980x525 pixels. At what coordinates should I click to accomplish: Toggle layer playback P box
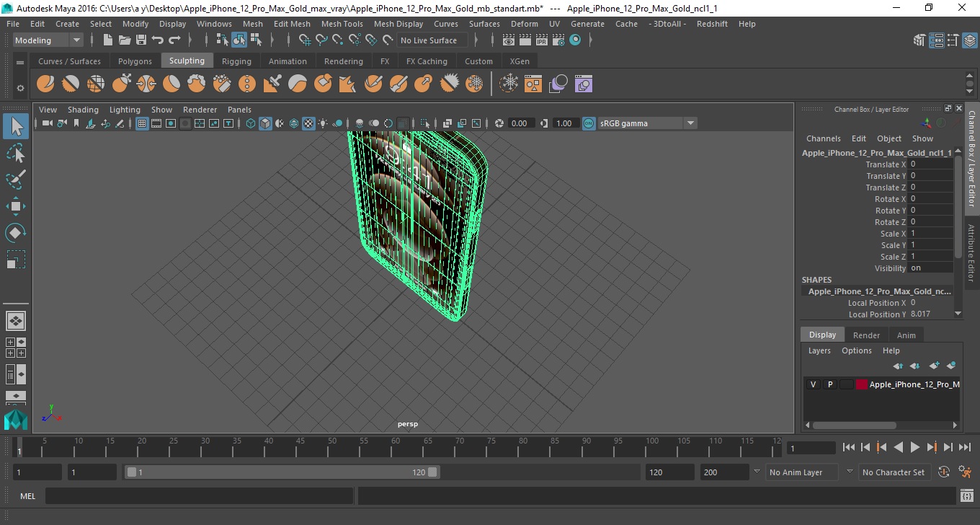point(830,384)
